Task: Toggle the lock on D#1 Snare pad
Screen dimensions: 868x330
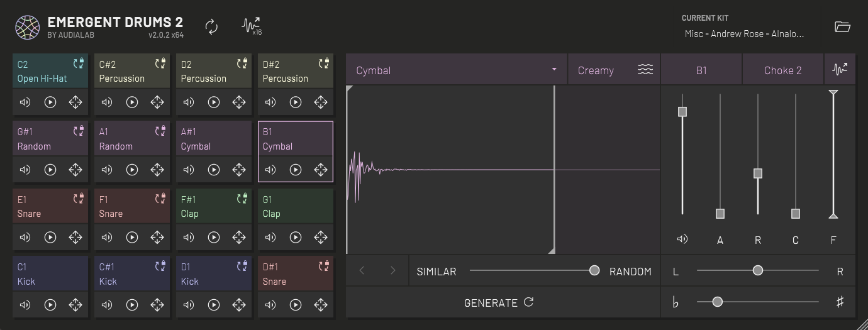Action: click(324, 266)
